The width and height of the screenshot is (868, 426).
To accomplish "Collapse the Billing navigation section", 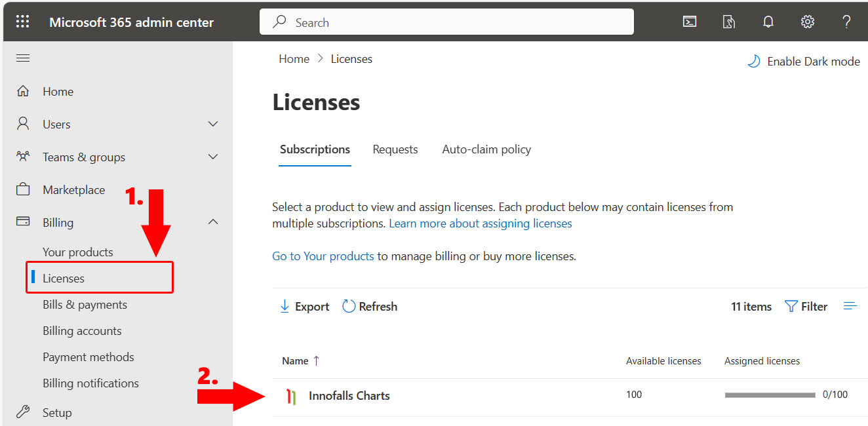I will [x=212, y=222].
